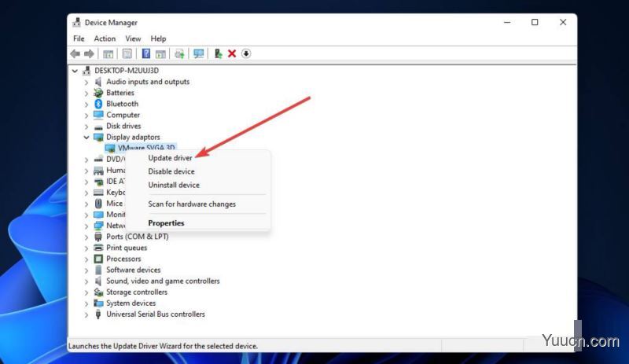Screen dimensions: 629x364
Task: Close the Device Manager window
Action: [563, 23]
